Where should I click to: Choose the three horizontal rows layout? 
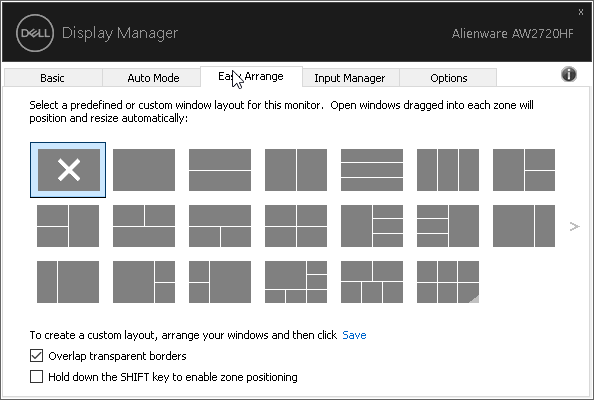pyautogui.click(x=372, y=170)
